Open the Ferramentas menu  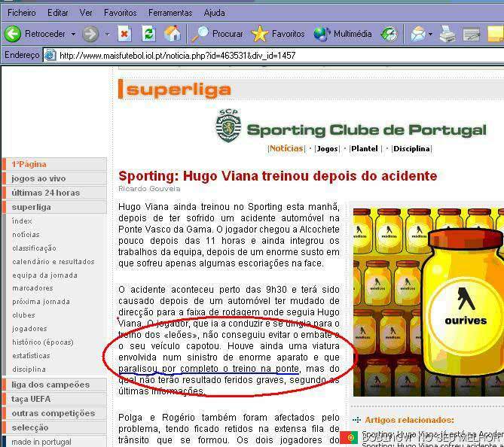[170, 13]
